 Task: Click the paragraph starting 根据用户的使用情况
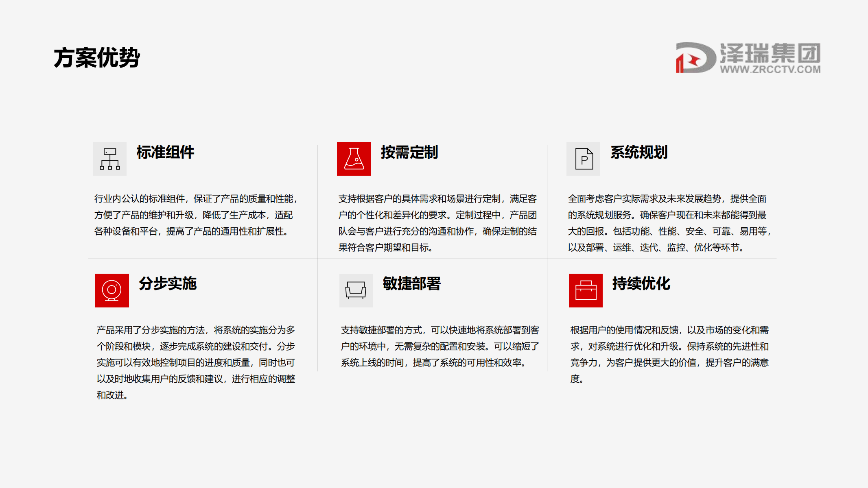coord(669,354)
